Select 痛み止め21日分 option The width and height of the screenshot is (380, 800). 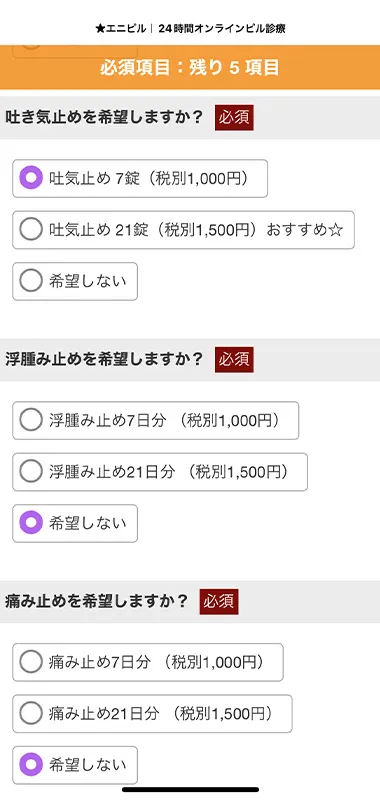click(x=152, y=714)
